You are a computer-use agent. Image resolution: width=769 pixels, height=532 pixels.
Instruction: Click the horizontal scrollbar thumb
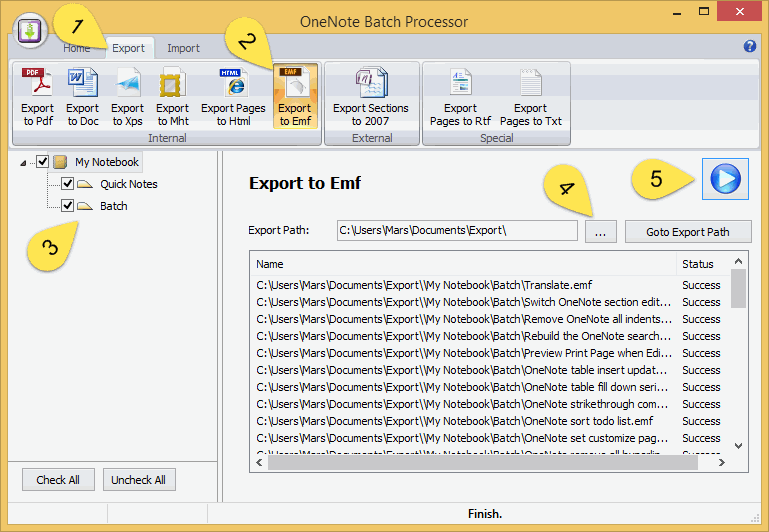coord(483,462)
